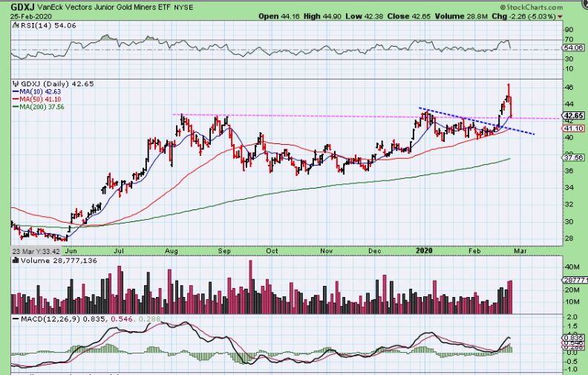
Task: Click the MA(200) 37.56 legend entry
Action: (x=39, y=107)
